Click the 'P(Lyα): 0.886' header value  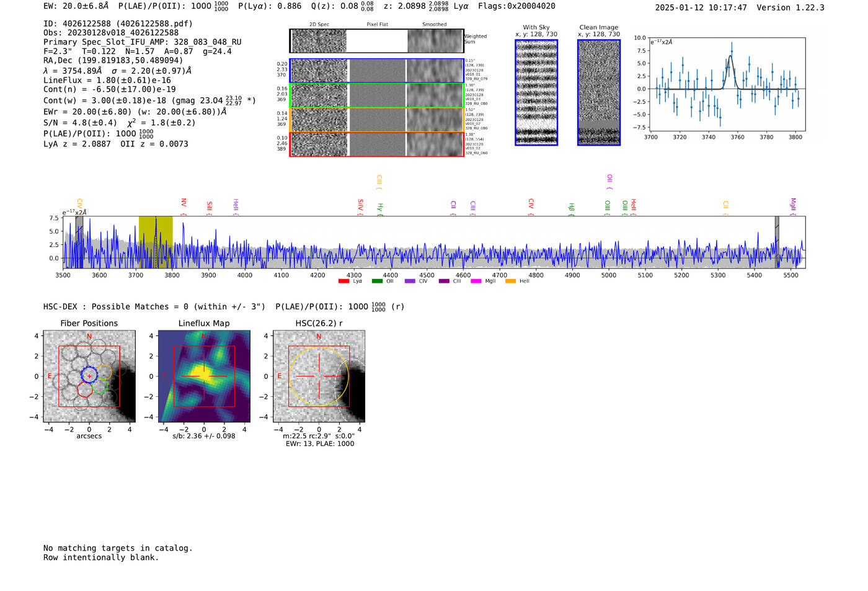tap(270, 6)
